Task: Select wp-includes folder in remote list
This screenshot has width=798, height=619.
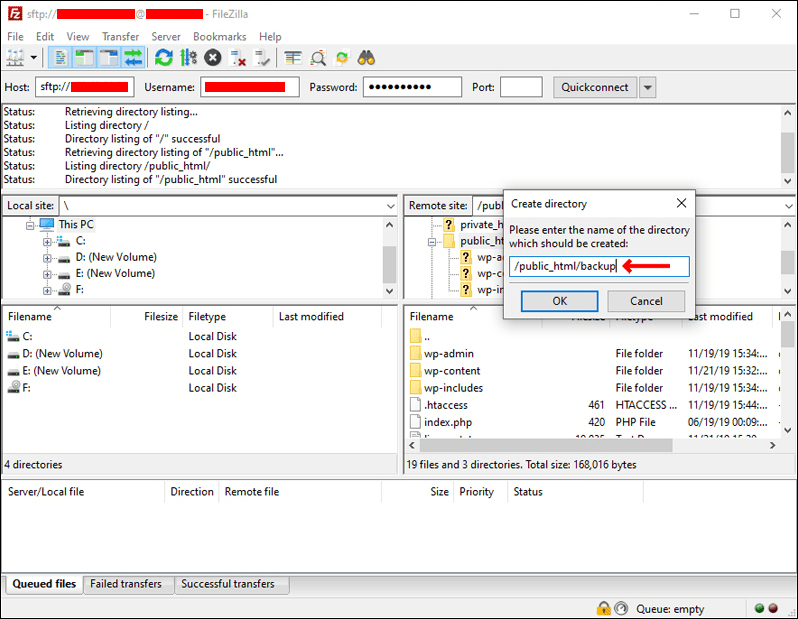Action: point(453,388)
